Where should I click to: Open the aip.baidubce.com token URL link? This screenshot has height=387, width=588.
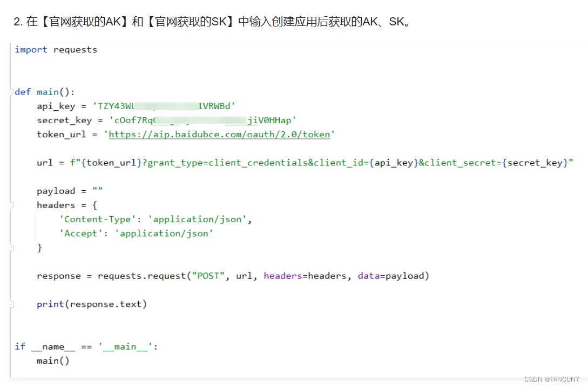(x=219, y=134)
